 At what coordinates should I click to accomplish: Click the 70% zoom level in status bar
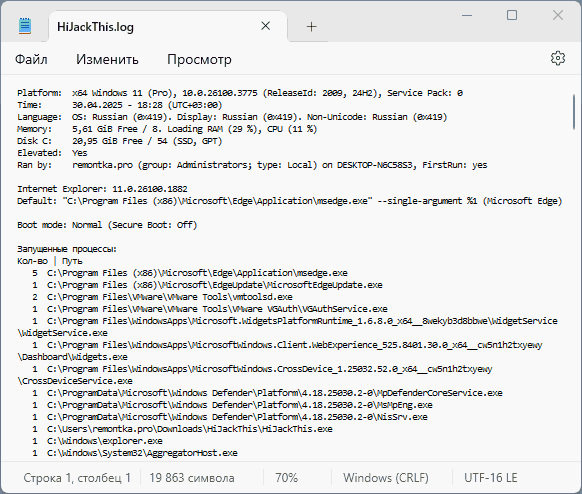(287, 478)
